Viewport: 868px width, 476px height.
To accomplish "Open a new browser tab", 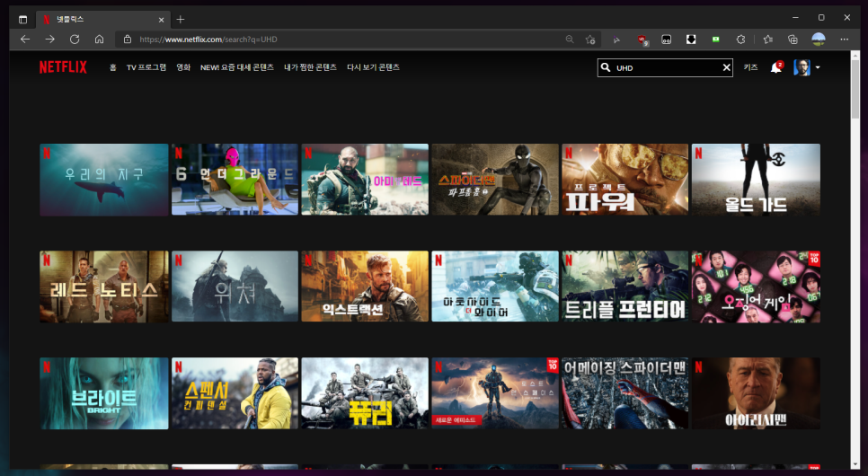I will (x=181, y=20).
